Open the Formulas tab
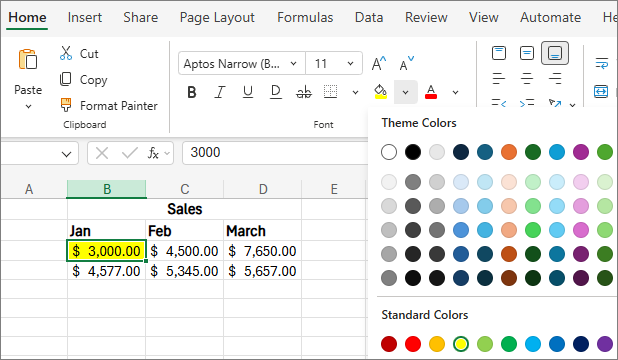 click(305, 18)
